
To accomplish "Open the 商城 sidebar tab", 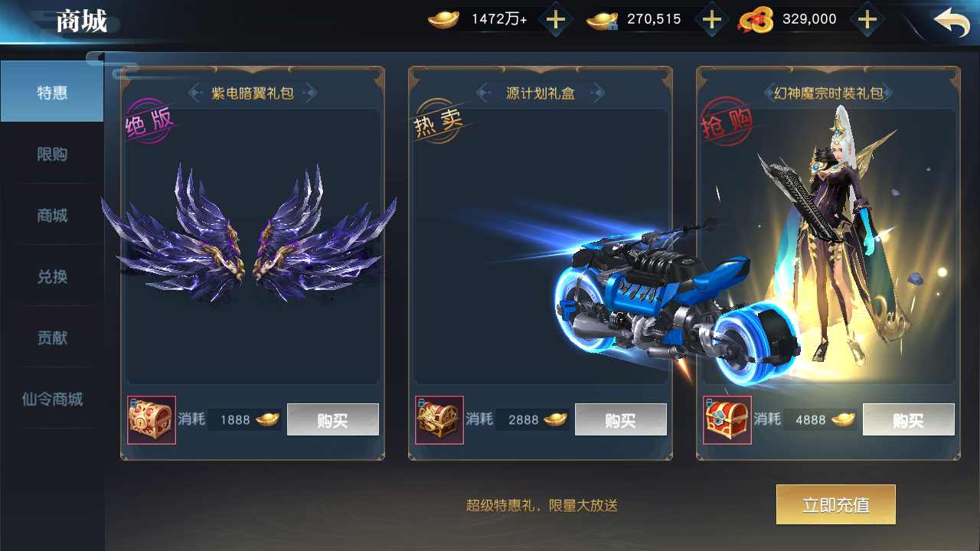I will tap(52, 215).
